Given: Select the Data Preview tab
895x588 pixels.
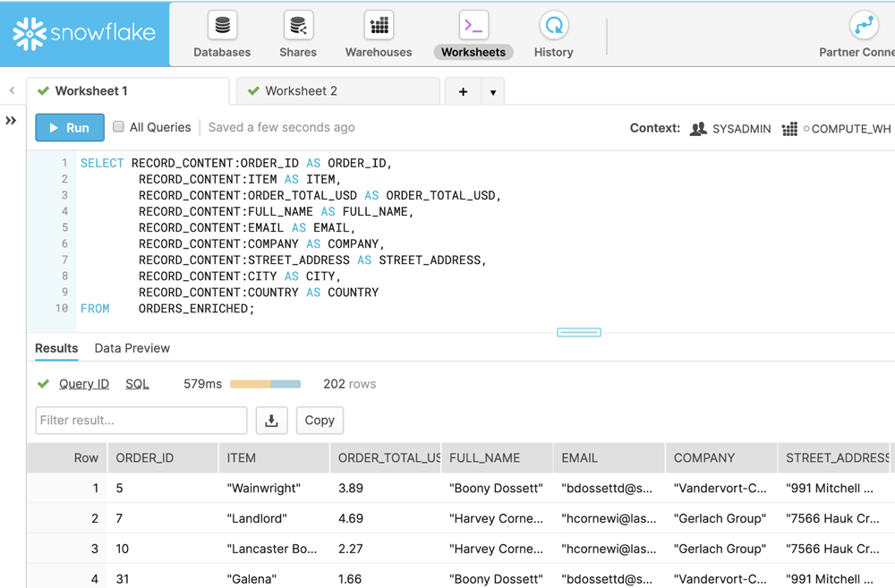Looking at the screenshot, I should (x=132, y=348).
